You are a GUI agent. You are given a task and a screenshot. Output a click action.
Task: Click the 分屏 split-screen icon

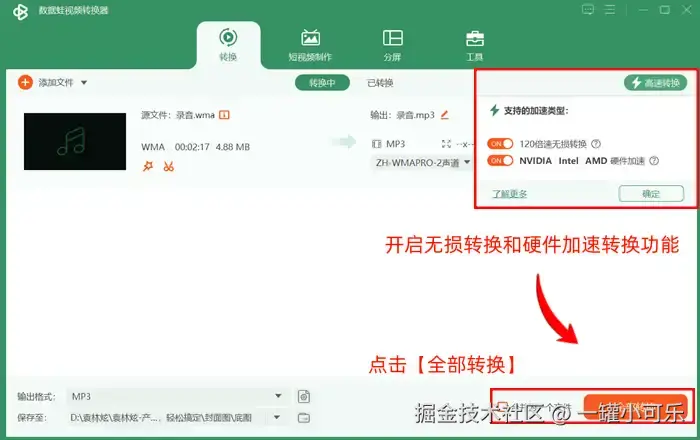(392, 37)
